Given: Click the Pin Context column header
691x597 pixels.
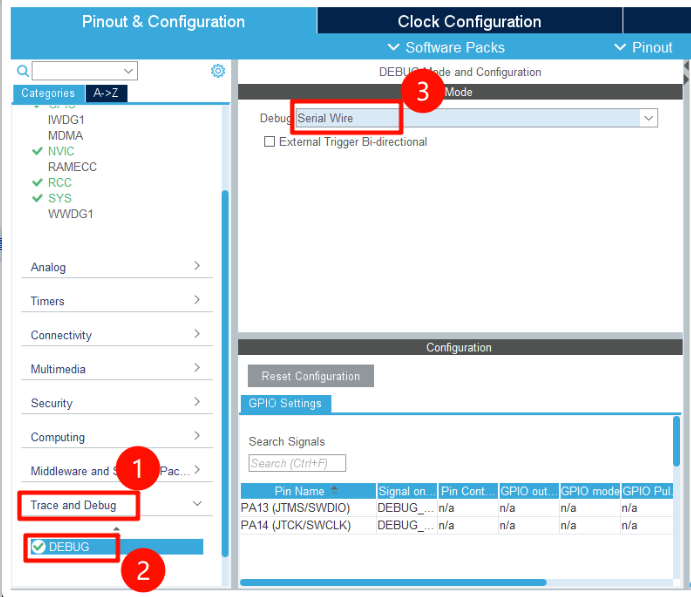Looking at the screenshot, I should [468, 491].
